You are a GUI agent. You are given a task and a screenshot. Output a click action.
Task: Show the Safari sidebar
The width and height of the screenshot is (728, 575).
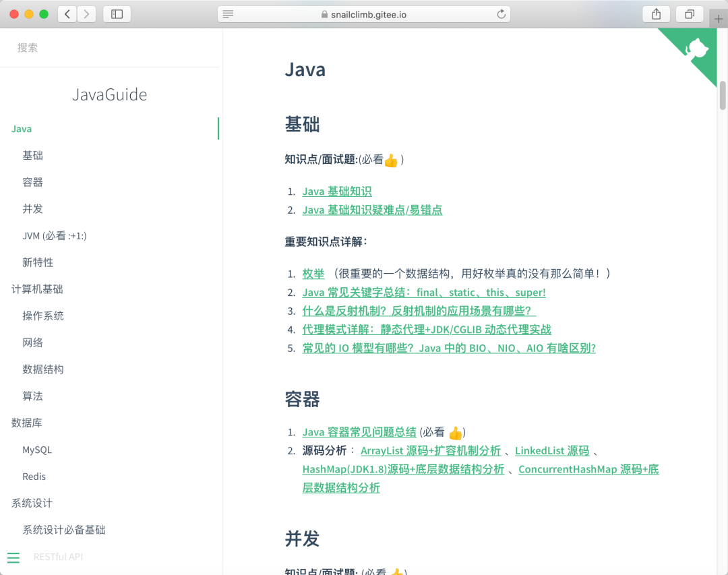click(x=117, y=14)
